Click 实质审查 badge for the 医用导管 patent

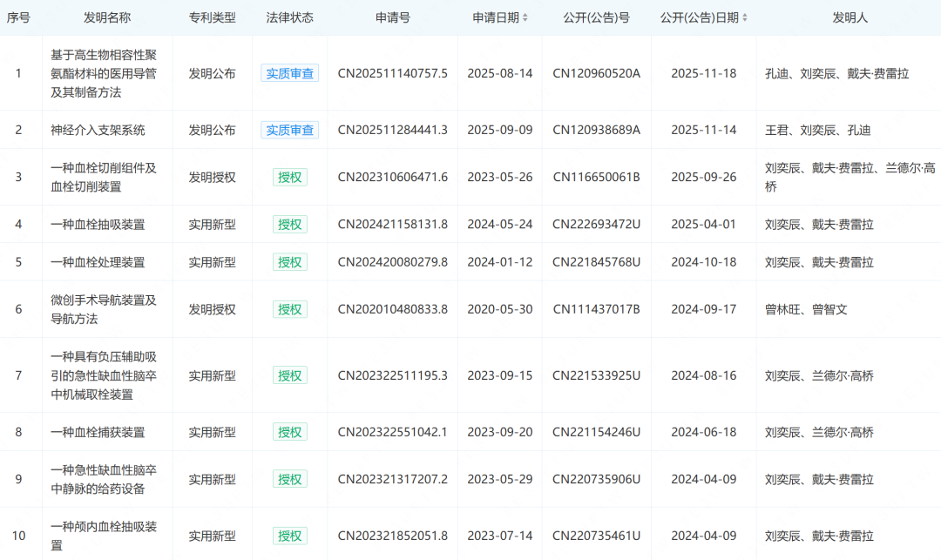(289, 73)
